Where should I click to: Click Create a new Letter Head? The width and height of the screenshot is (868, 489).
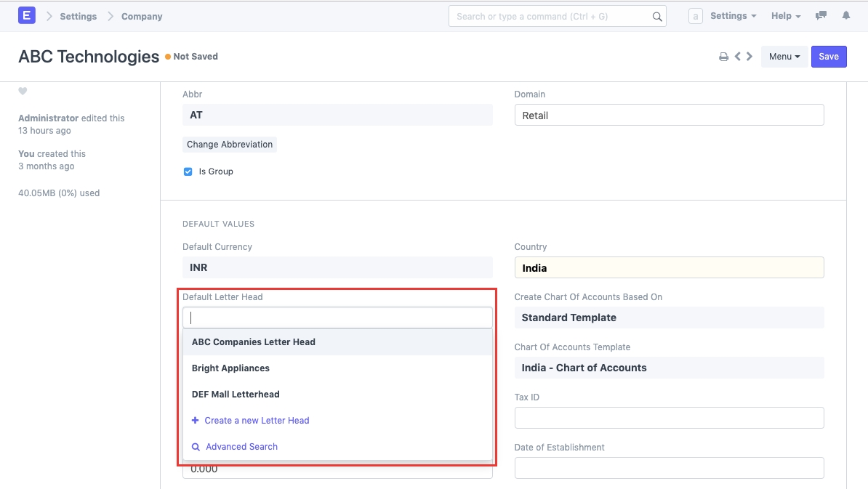[256, 421]
